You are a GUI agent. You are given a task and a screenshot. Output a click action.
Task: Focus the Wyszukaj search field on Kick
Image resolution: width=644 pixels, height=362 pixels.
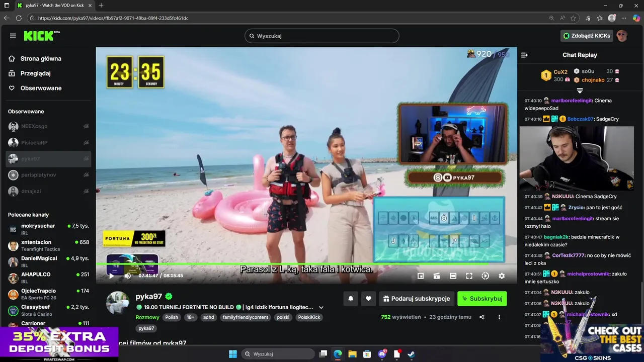pos(322,36)
